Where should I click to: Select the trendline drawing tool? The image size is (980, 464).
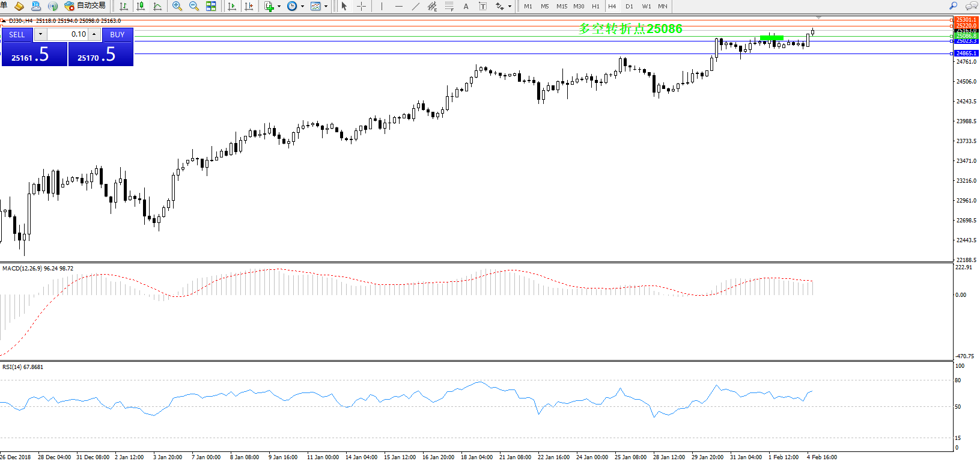click(416, 6)
